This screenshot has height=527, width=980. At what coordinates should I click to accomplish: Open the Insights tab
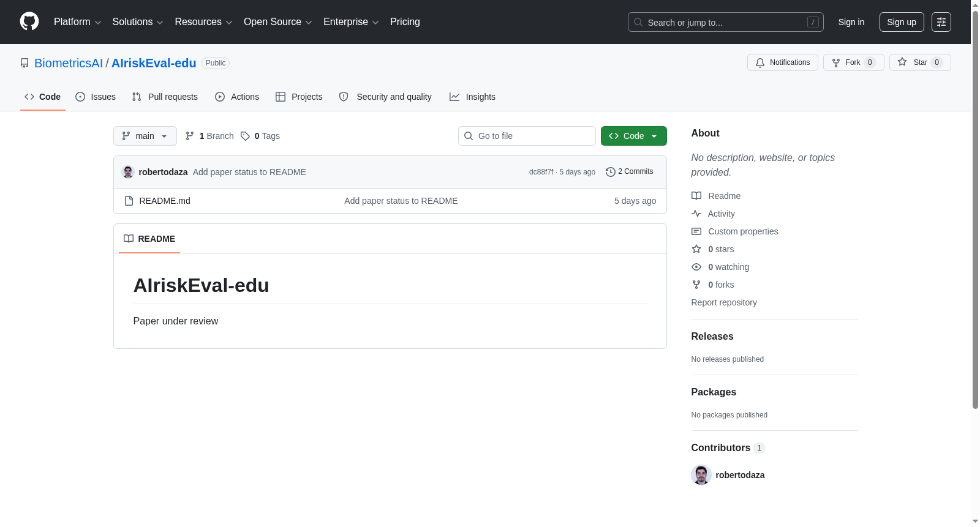[472, 97]
